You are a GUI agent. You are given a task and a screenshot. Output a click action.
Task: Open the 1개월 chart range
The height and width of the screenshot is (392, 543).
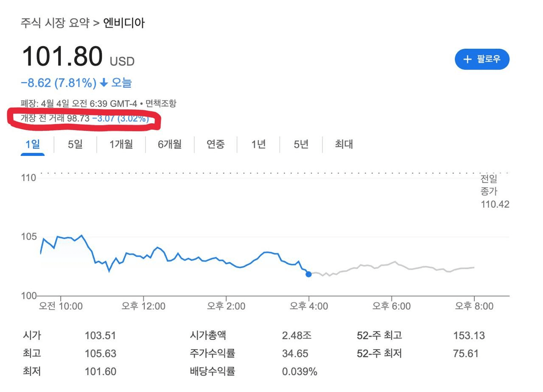[x=121, y=145]
